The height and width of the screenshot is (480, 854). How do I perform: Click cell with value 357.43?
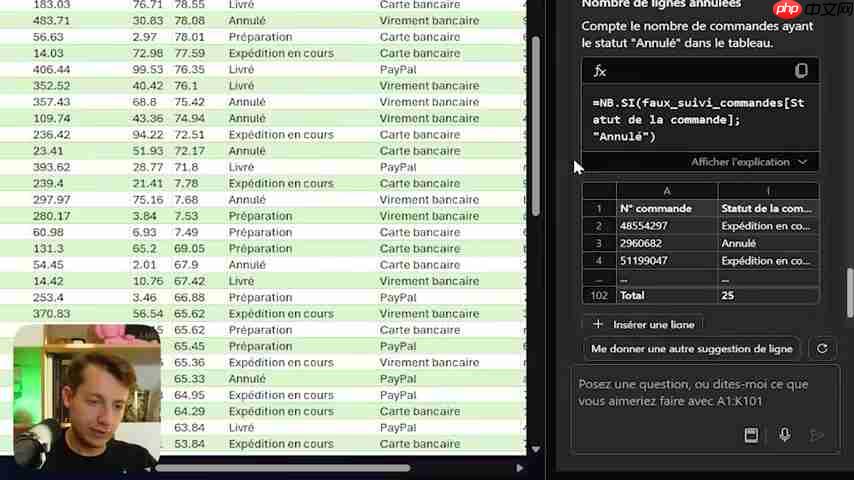coord(51,102)
